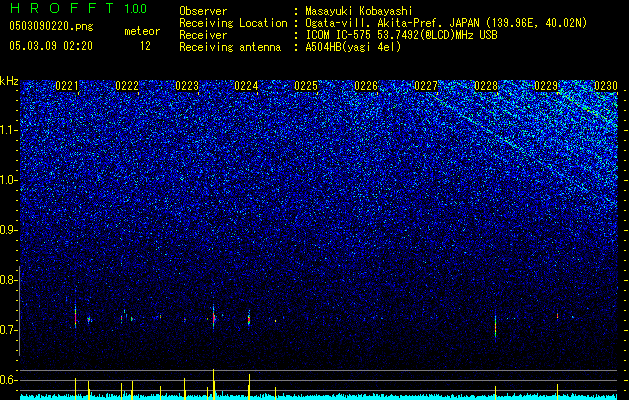Click the Receiving antenna label
The height and width of the screenshot is (400, 629).
(x=230, y=47)
